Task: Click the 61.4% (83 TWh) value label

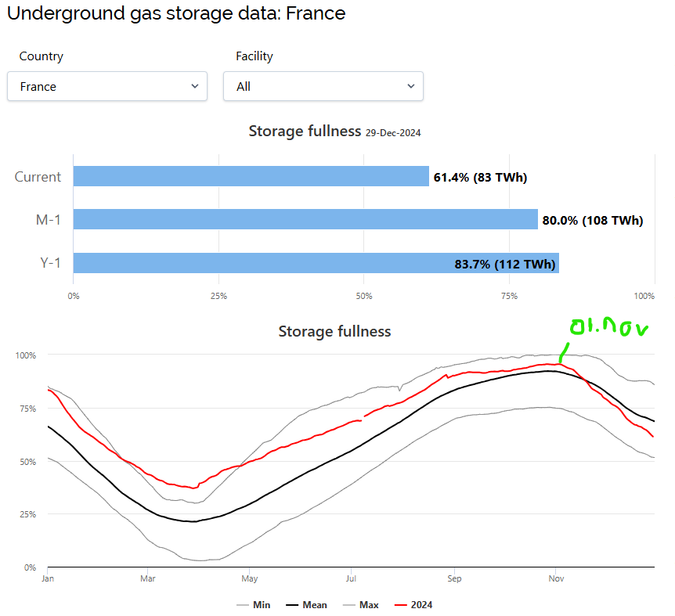Action: pyautogui.click(x=480, y=178)
